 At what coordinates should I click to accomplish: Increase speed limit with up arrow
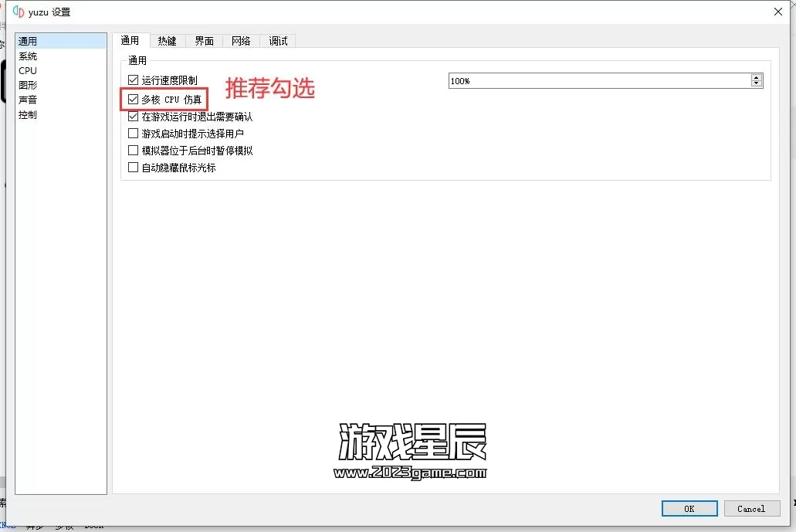[756, 77]
